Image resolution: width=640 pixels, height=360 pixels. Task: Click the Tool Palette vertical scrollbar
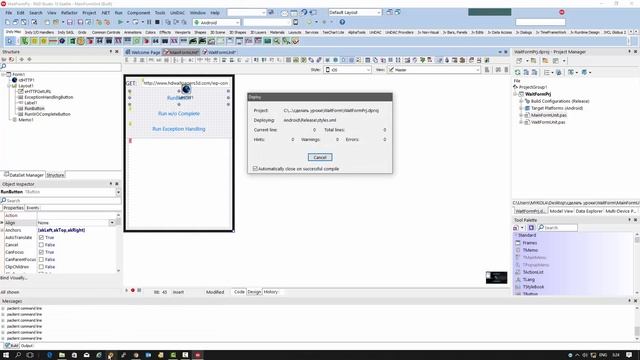point(637,264)
